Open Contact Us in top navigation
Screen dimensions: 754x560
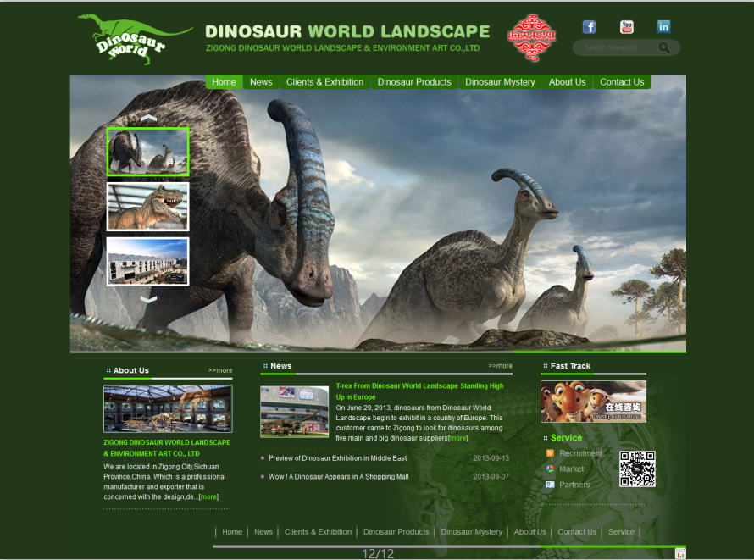pyautogui.click(x=622, y=82)
